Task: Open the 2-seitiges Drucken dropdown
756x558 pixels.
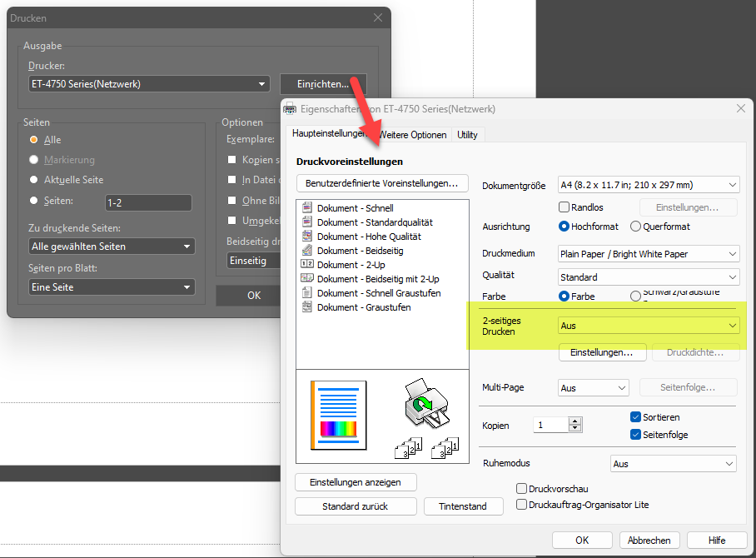Action: (648, 326)
